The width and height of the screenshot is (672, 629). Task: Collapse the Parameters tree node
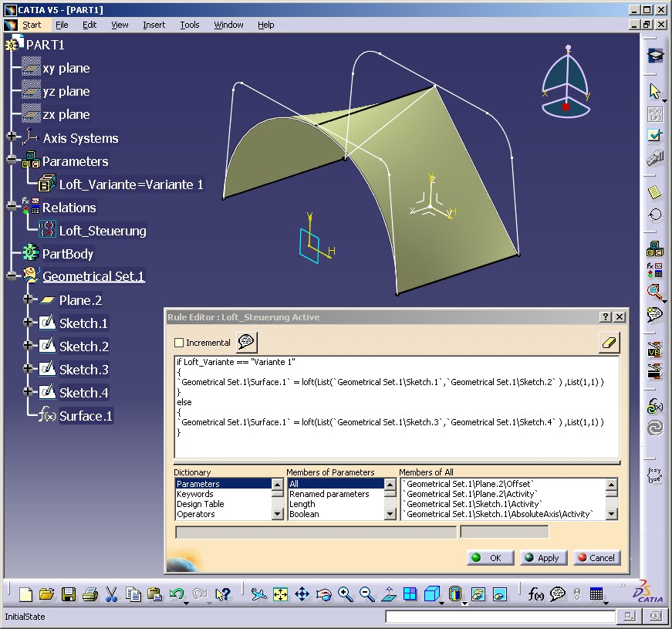coord(12,161)
